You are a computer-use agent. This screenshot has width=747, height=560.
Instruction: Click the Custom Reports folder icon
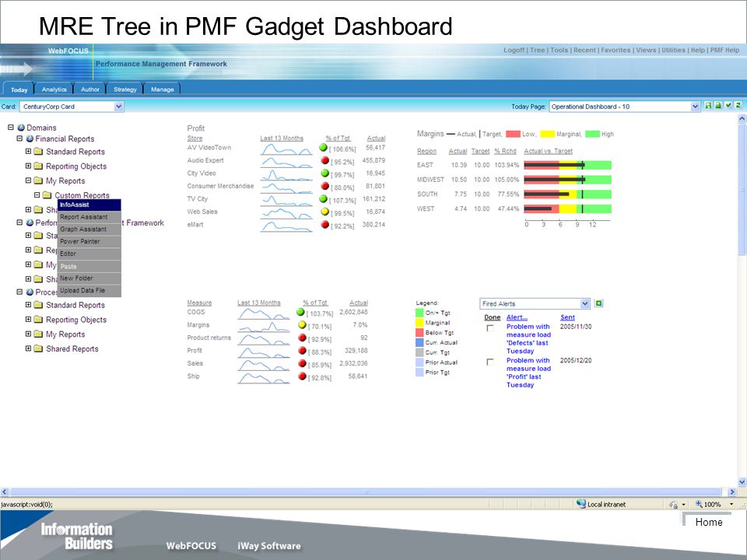click(47, 194)
